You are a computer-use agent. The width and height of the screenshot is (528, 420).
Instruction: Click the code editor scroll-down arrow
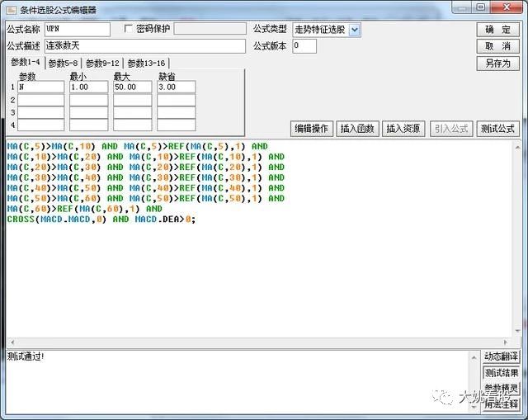(517, 331)
